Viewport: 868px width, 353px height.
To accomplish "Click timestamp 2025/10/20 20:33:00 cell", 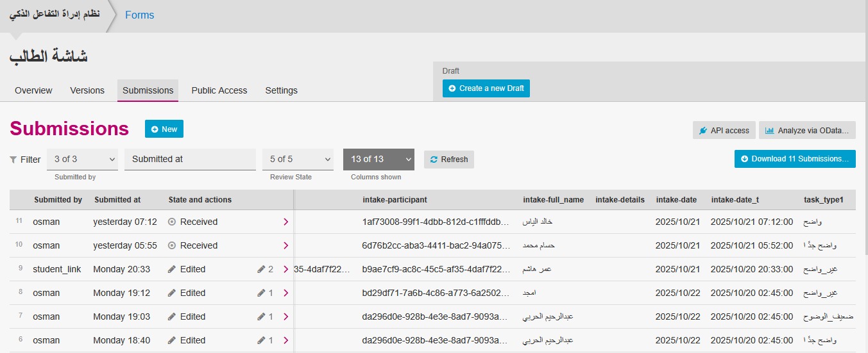I will click(752, 269).
